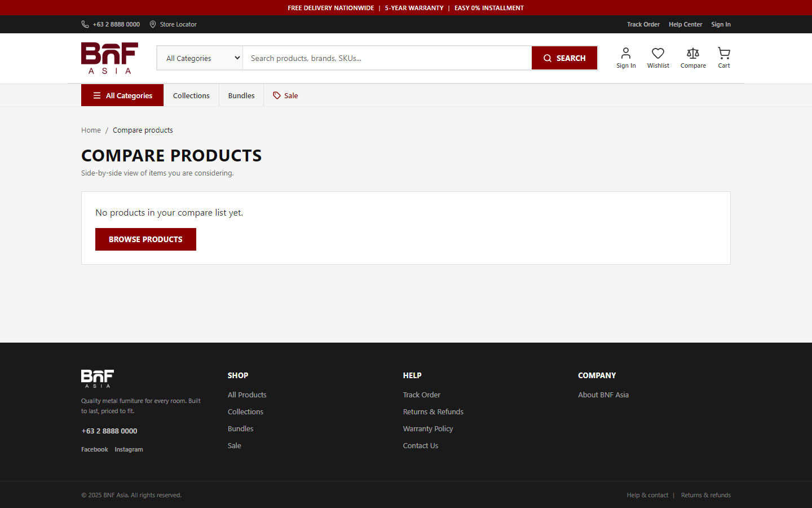812x508 pixels.
Task: Open the Sale nav item
Action: pos(285,95)
